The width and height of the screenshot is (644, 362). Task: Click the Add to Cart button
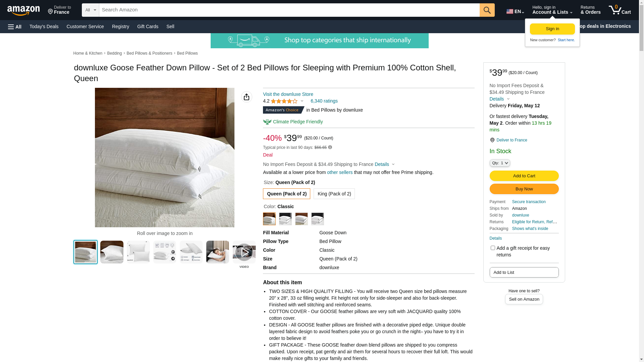[x=524, y=176]
